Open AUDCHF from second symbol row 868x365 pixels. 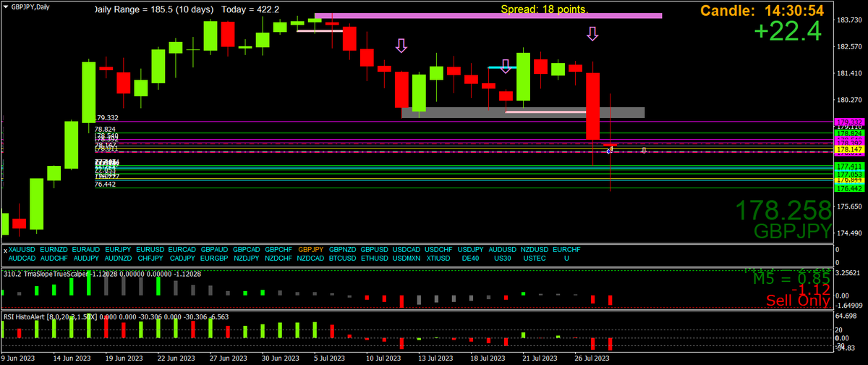[x=54, y=258]
